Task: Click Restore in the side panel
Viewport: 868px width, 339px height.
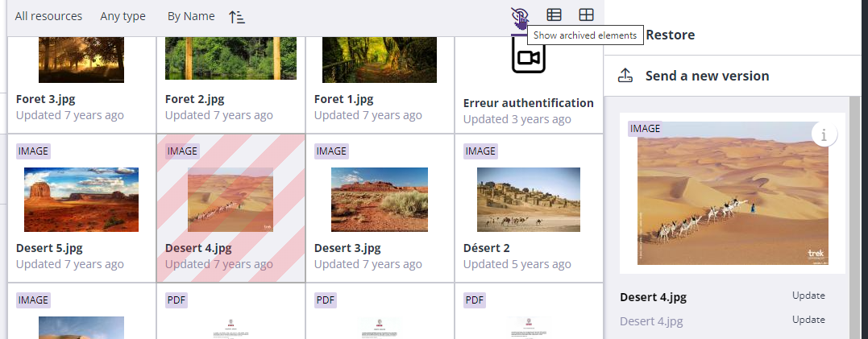Action: coord(670,35)
